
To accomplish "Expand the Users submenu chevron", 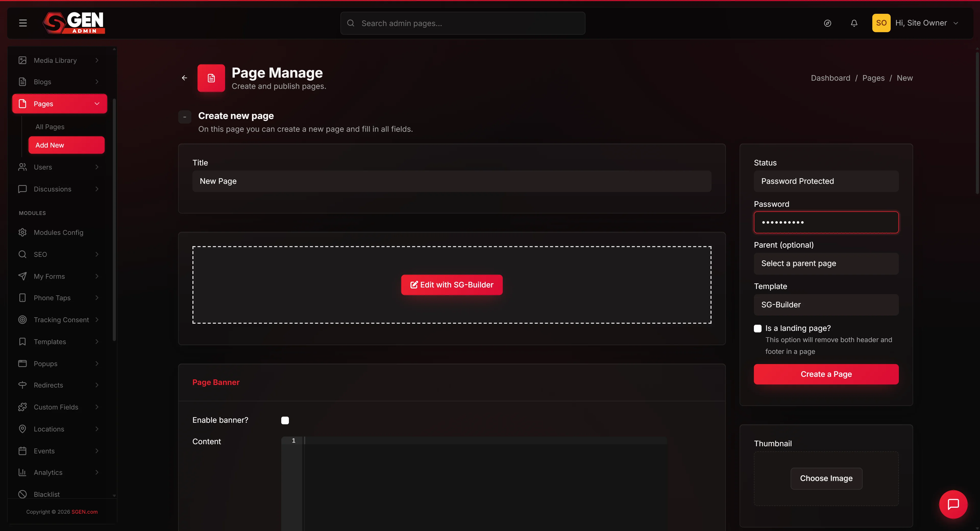I will (97, 167).
